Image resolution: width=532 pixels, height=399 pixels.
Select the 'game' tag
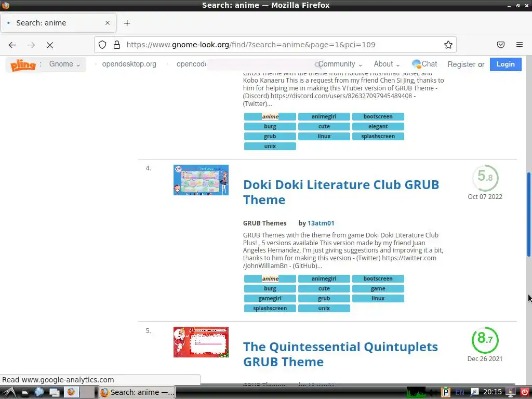click(x=378, y=289)
